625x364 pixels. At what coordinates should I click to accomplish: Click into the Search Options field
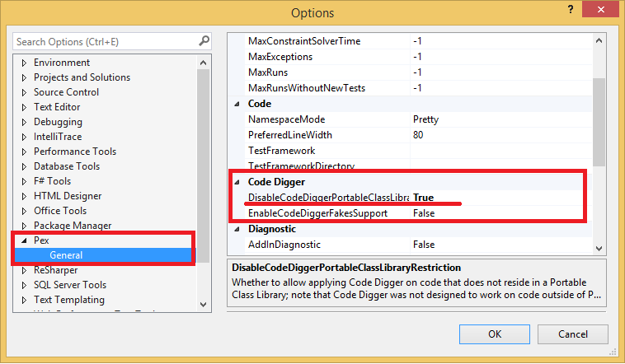(103, 41)
